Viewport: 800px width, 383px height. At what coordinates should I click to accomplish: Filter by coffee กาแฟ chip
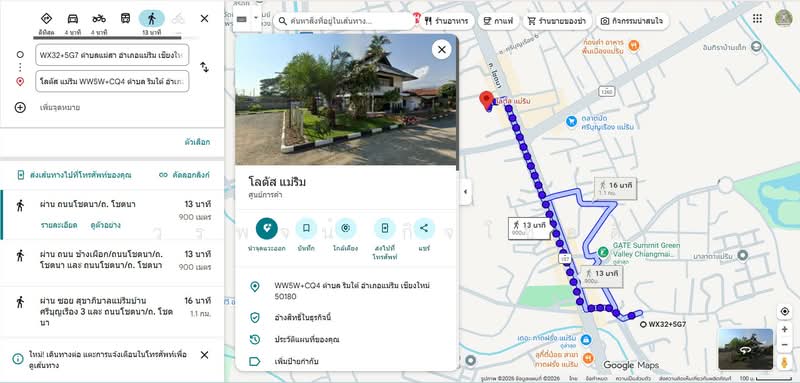(498, 21)
